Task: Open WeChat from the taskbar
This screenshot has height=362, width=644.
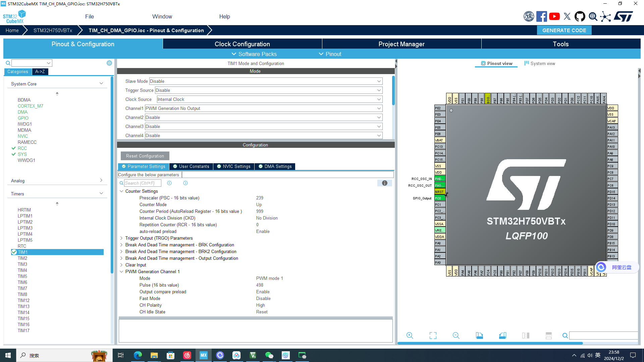Action: point(269,355)
